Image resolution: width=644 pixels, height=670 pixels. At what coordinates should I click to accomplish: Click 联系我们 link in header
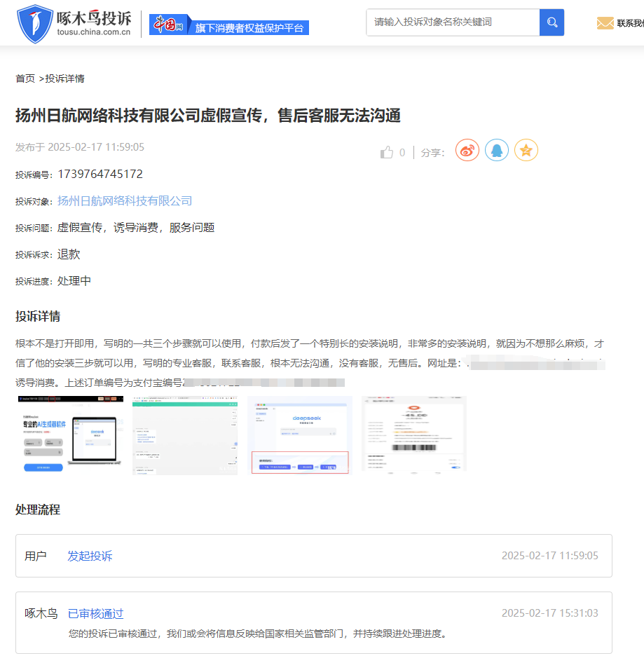630,24
